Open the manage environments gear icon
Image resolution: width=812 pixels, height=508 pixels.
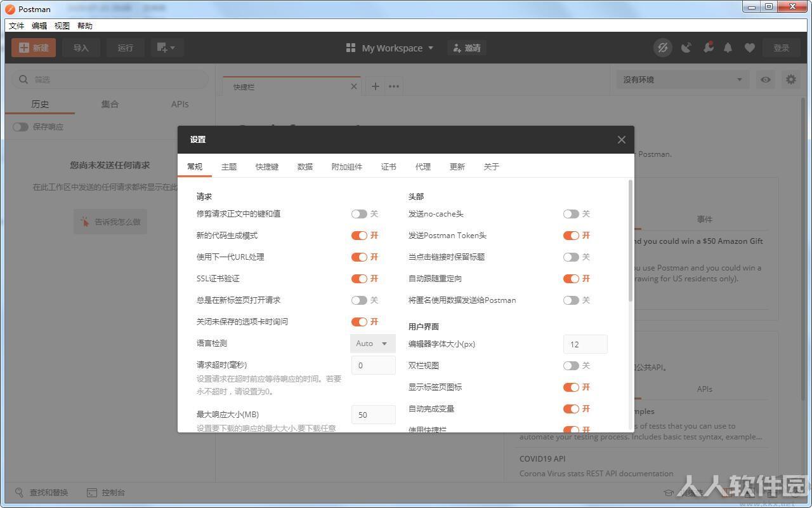coord(790,79)
